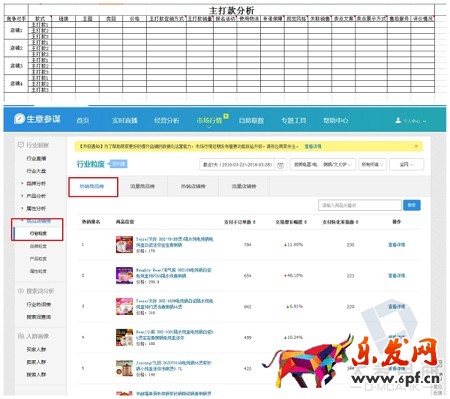Click 查看详情 for the rank 2 product

[396, 276]
